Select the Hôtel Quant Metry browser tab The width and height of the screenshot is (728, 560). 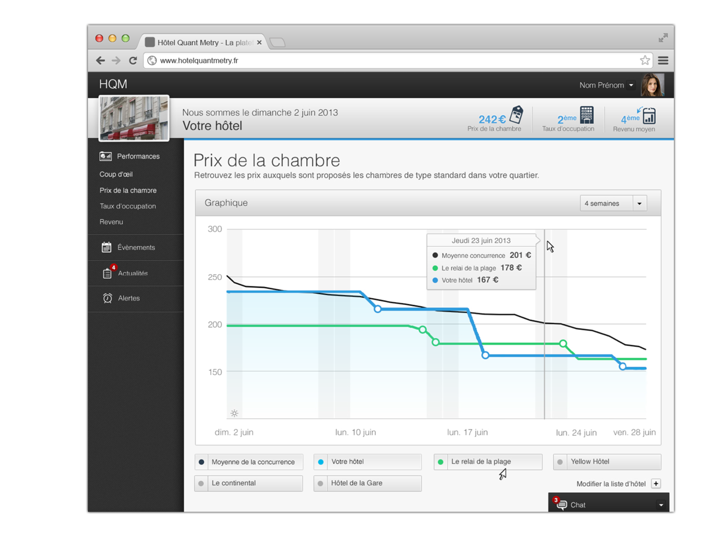tap(203, 42)
